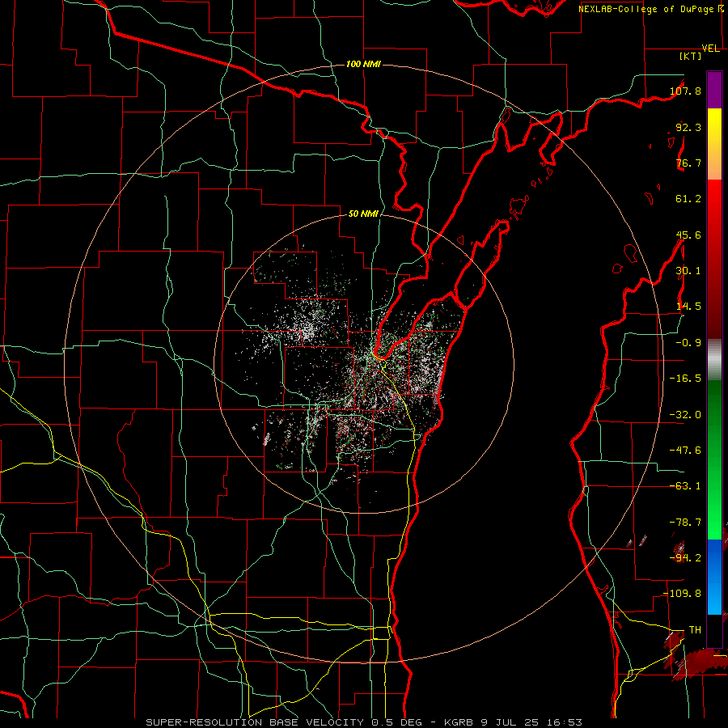Click the -78.7 scale value
Viewport: 728px width, 728px height.
click(685, 523)
